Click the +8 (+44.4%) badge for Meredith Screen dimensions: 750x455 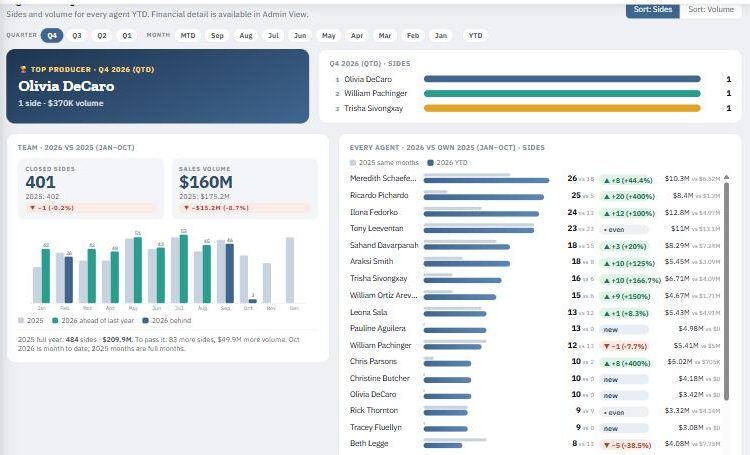(627, 180)
